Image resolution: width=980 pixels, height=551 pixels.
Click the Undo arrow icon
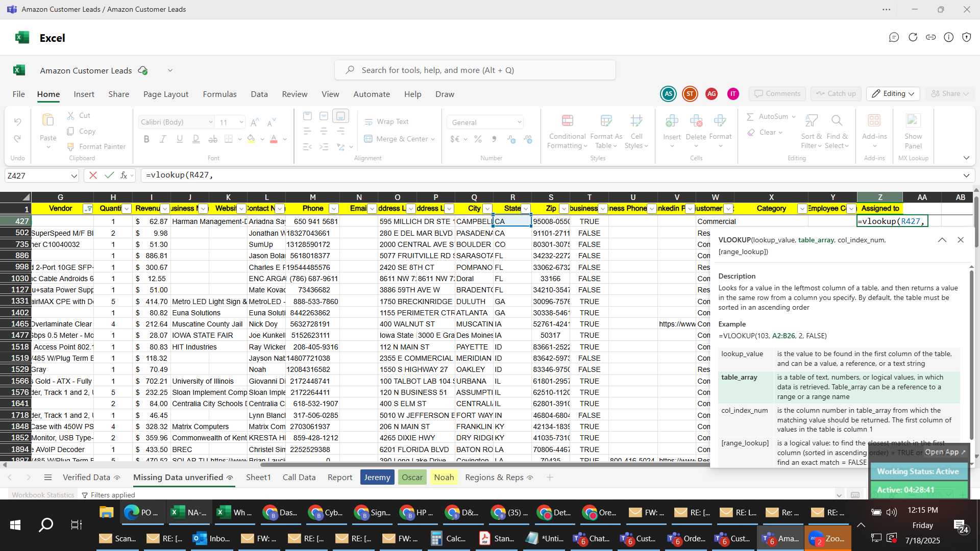tap(17, 122)
